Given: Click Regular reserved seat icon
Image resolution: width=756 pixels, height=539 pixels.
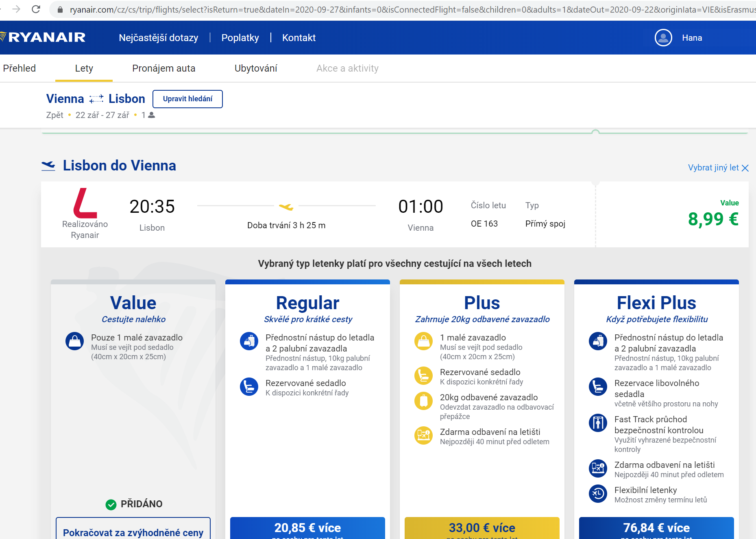Looking at the screenshot, I should 249,387.
